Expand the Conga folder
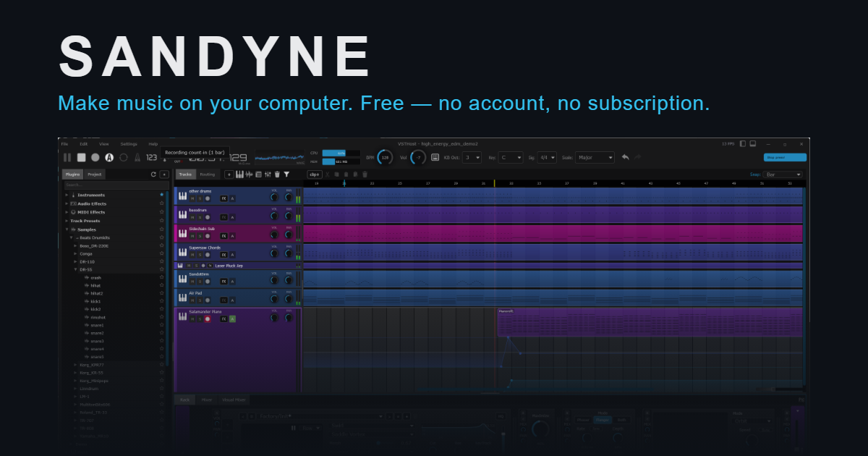The width and height of the screenshot is (868, 456). [75, 254]
